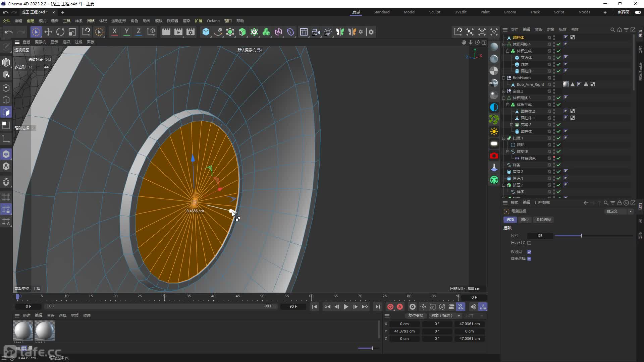Click 创建 in material manager menu

click(x=26, y=315)
